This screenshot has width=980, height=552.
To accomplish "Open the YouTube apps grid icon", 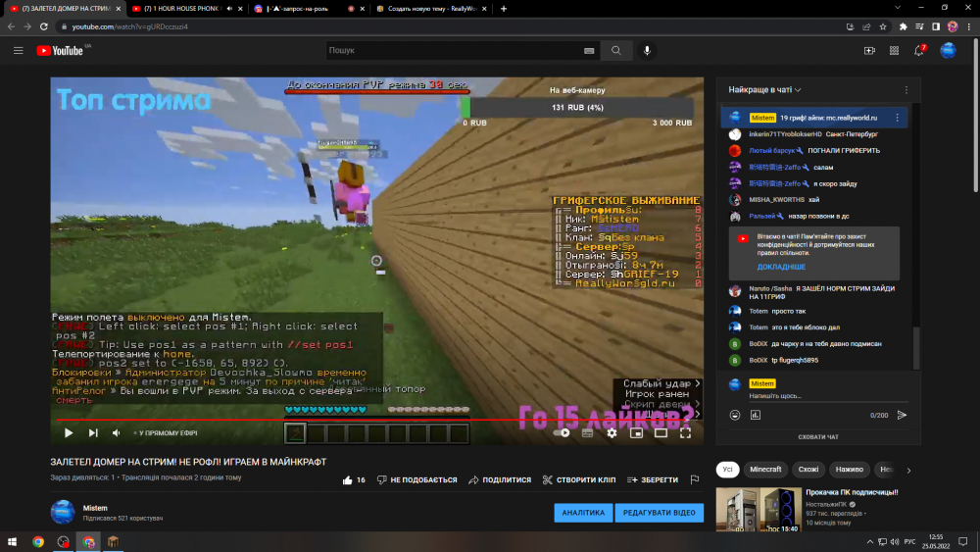I will (x=894, y=51).
